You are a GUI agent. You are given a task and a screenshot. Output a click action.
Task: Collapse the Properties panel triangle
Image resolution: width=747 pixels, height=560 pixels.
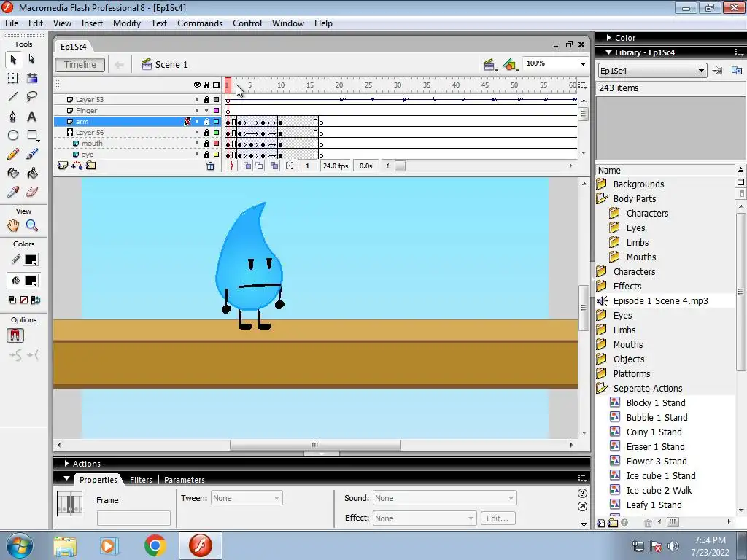pos(66,478)
